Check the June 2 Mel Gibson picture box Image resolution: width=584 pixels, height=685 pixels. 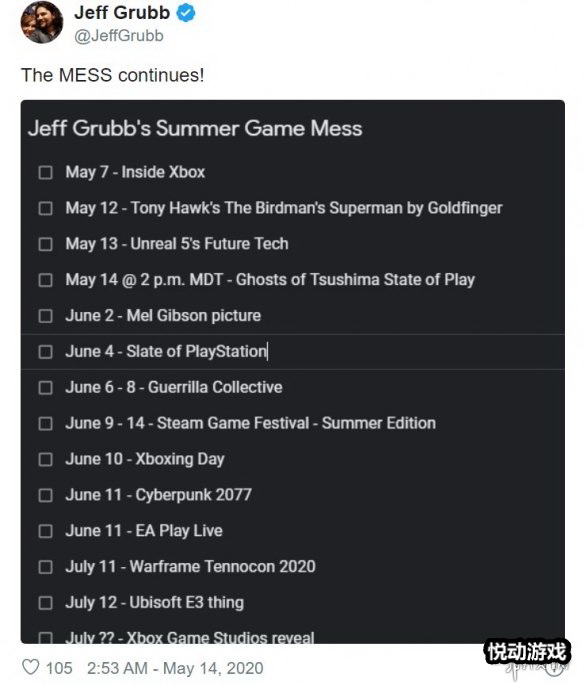[45, 316]
